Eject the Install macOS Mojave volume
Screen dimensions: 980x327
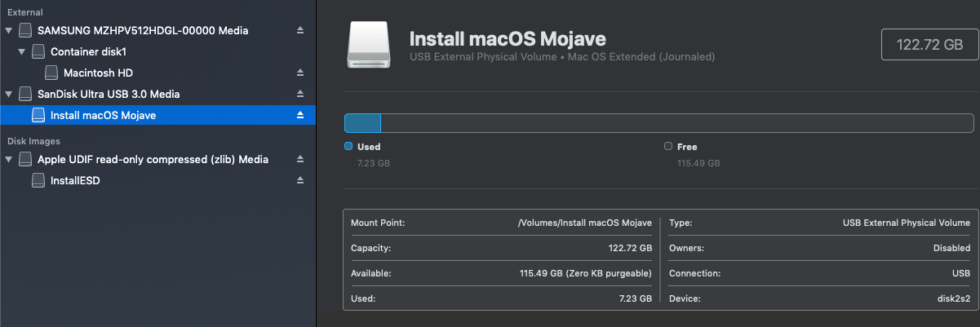[299, 115]
